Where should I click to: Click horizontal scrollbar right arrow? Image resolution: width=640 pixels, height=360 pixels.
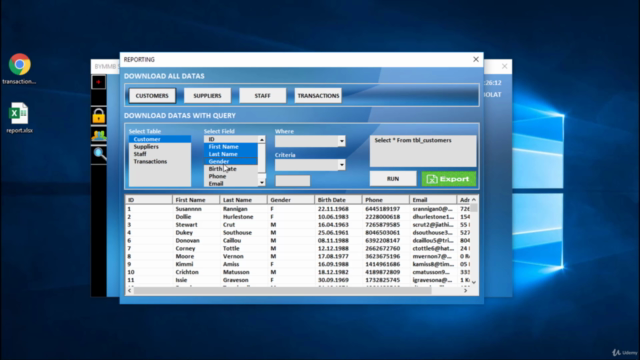[465, 291]
